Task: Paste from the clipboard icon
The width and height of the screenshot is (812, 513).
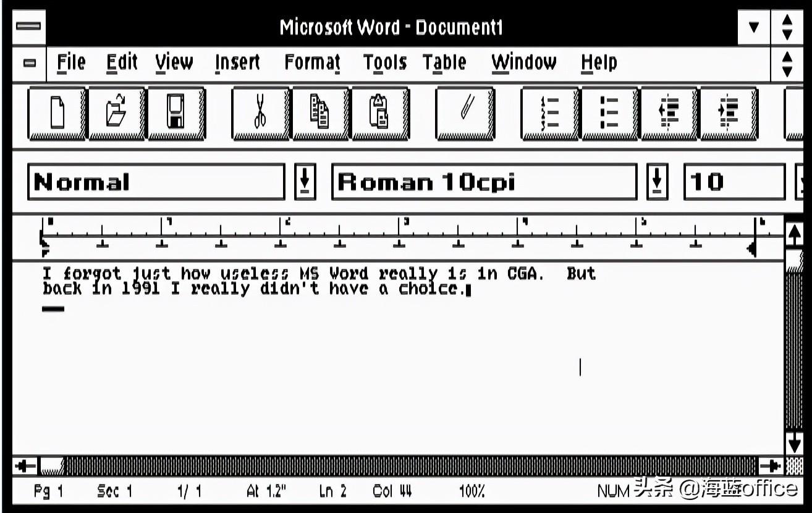Action: pos(379,114)
